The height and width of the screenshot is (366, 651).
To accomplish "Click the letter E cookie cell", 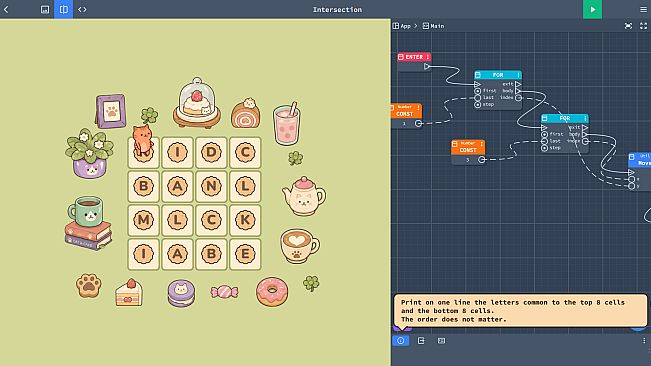I will [x=245, y=254].
